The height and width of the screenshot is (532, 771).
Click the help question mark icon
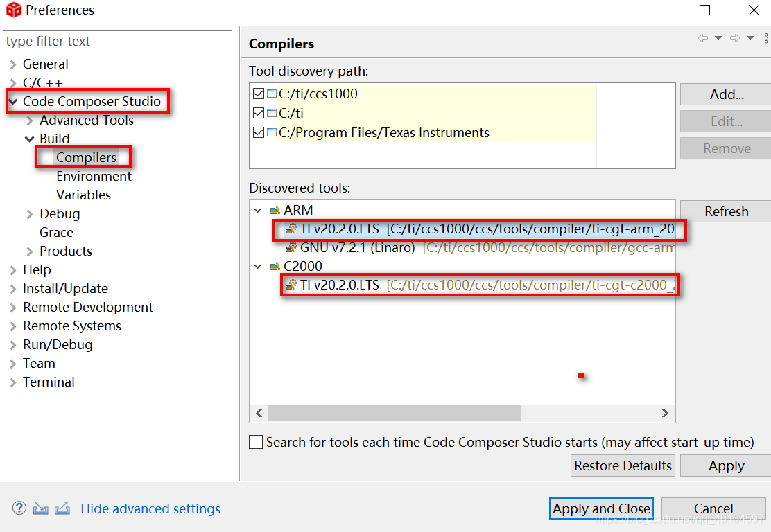tap(19, 508)
